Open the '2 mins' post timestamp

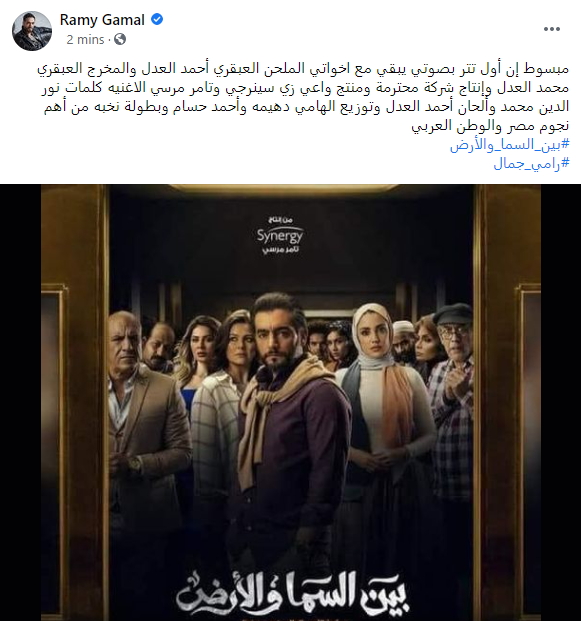click(85, 40)
